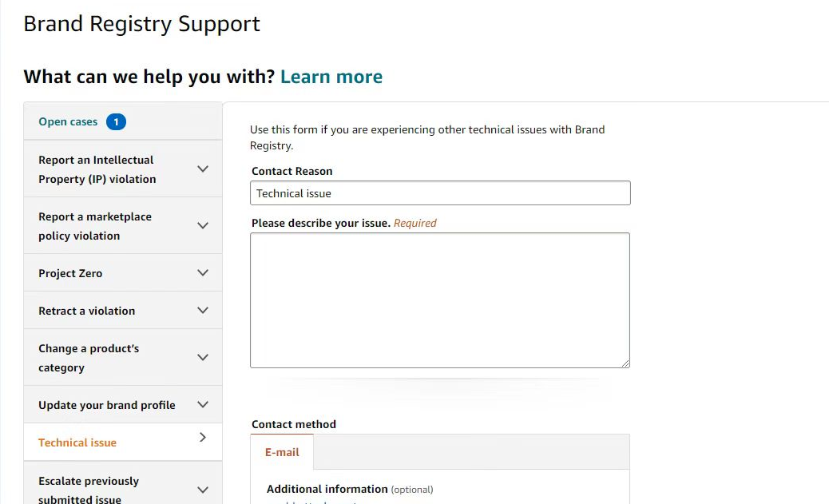Switch to the E-mail contact method tab
Image resolution: width=829 pixels, height=504 pixels.
282,452
